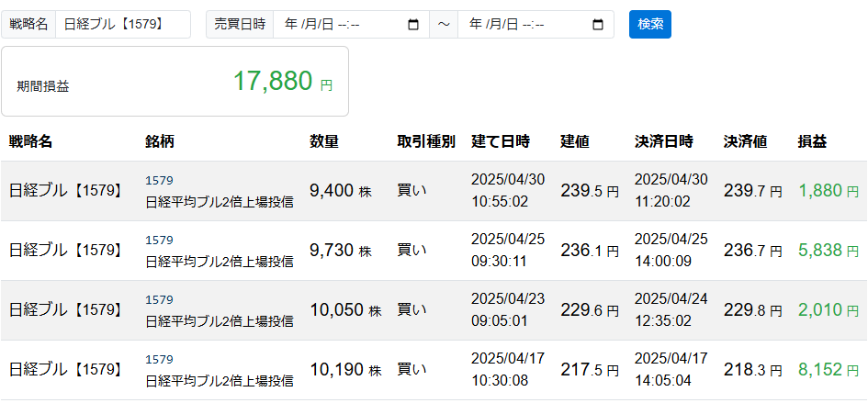Click the 決済値 column header
Screen dimensions: 868x403
745,141
